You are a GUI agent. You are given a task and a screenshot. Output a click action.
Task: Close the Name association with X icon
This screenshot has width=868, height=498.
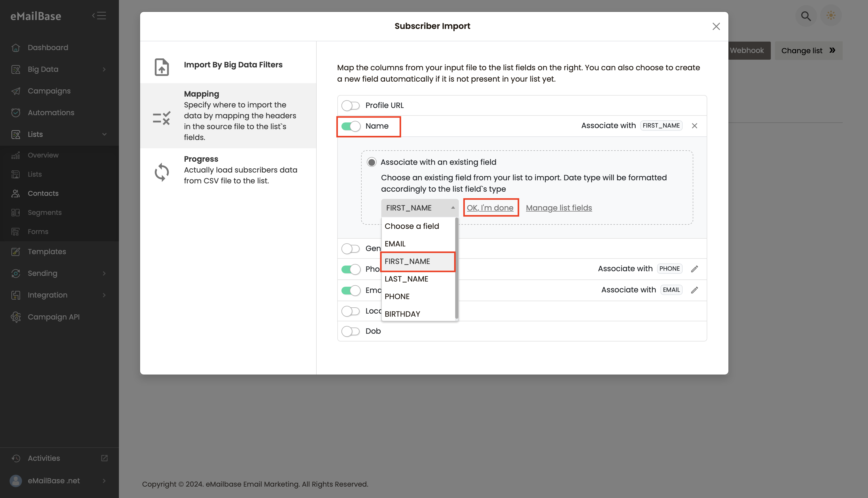(695, 126)
